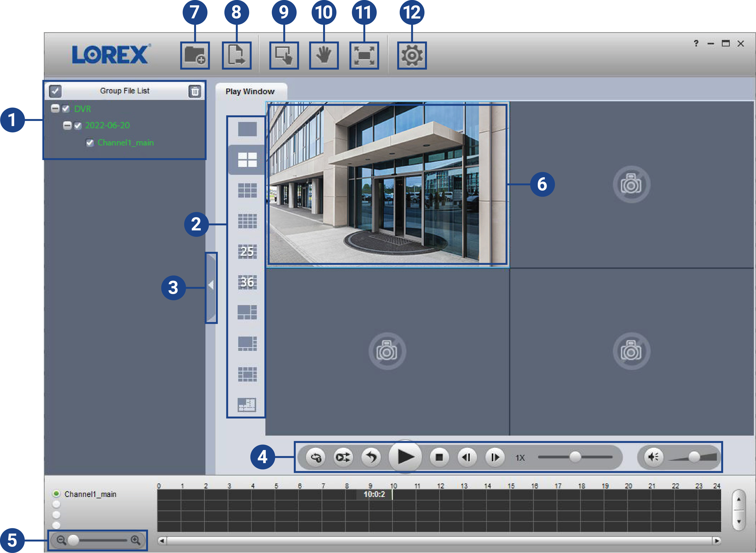Image resolution: width=756 pixels, height=553 pixels.
Task: Collapse the 2022-06-20 tree node
Action: coord(67,125)
